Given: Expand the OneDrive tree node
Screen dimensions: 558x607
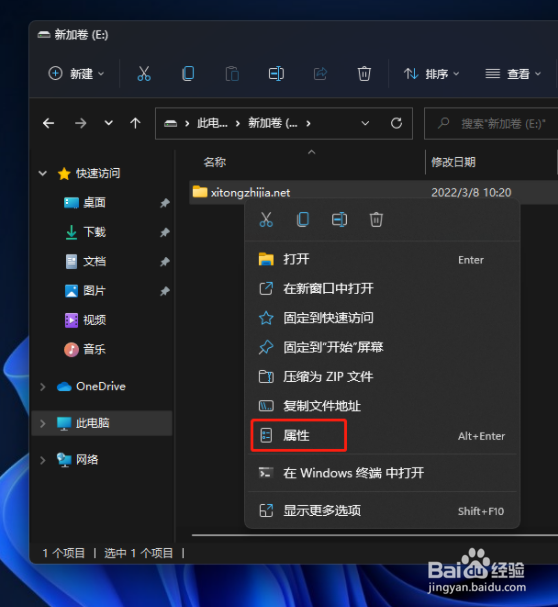Looking at the screenshot, I should [43, 387].
